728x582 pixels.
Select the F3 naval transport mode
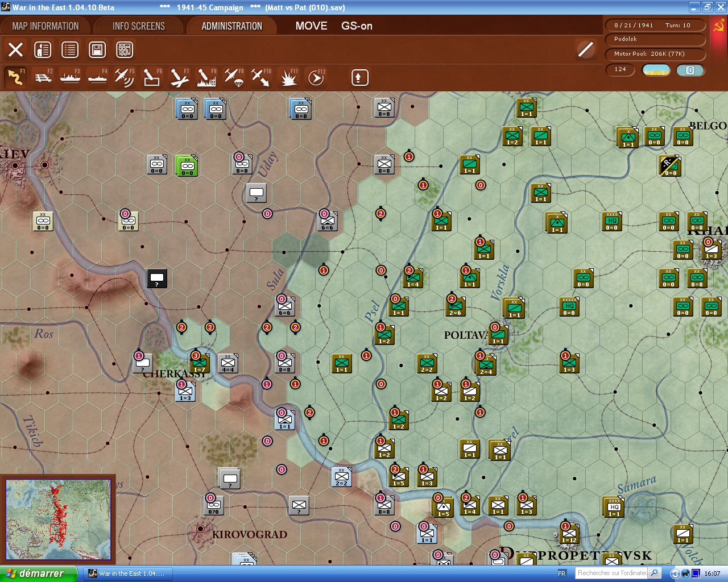point(70,77)
